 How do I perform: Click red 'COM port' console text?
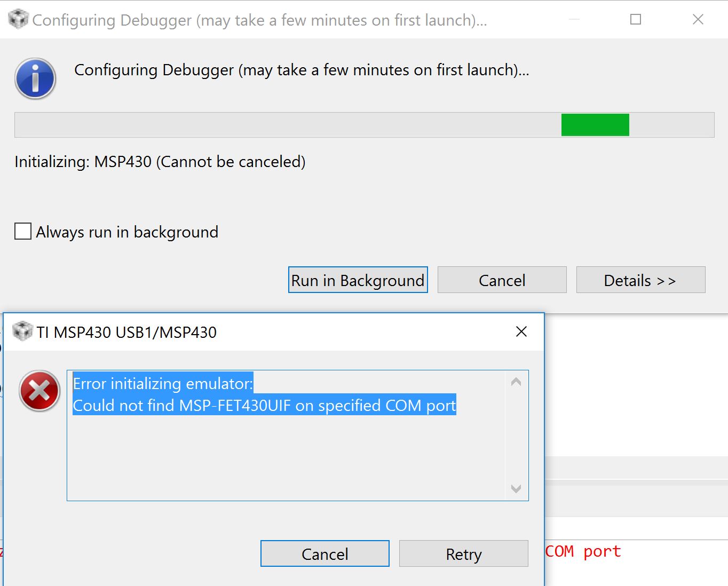tap(583, 551)
